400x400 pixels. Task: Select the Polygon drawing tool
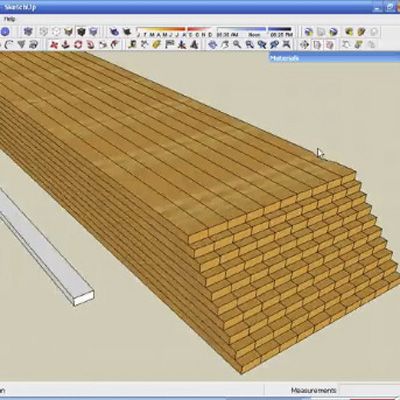click(21, 44)
